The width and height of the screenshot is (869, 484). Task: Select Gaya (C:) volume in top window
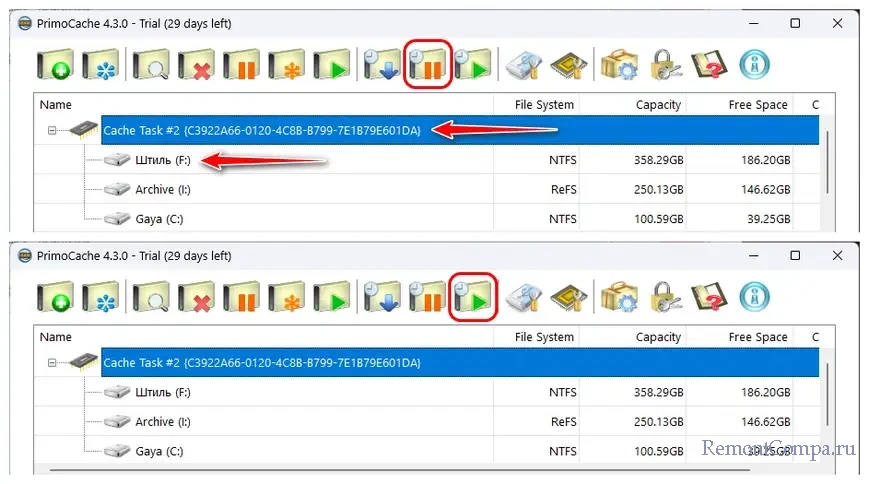(159, 219)
